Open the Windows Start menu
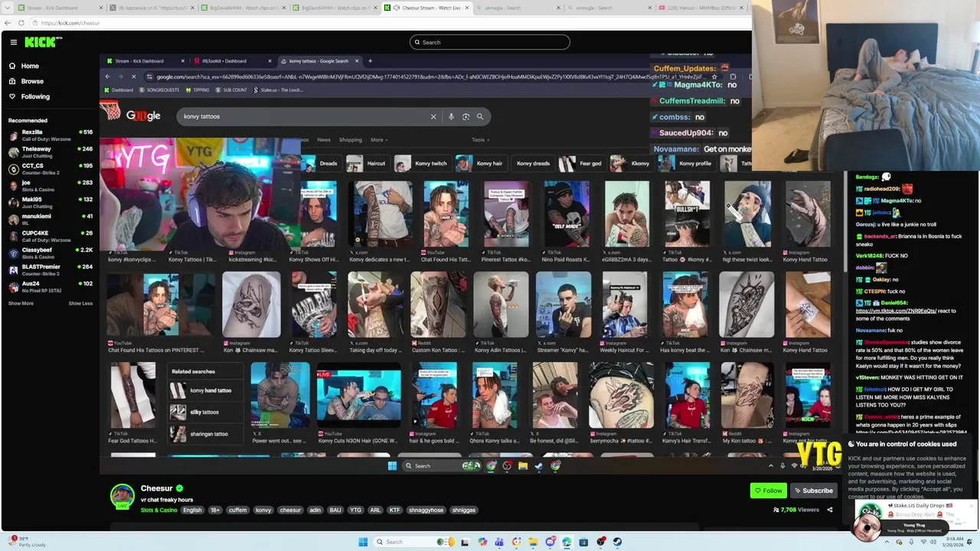980x551 pixels. (363, 542)
